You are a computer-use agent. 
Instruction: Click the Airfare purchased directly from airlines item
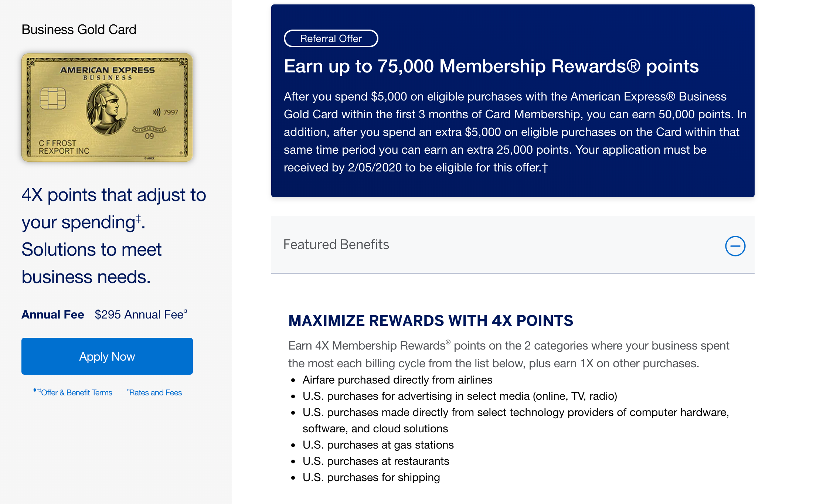pyautogui.click(x=397, y=380)
